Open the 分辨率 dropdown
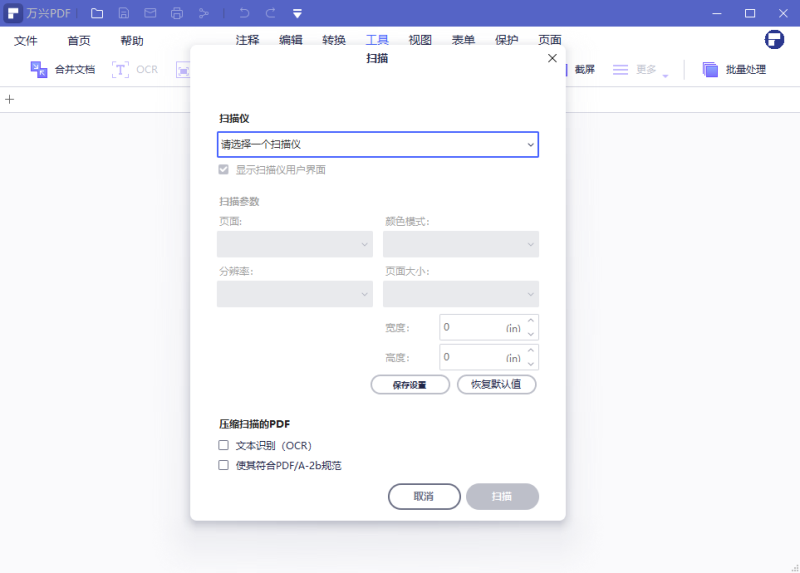Image resolution: width=800 pixels, height=573 pixels. coord(295,294)
